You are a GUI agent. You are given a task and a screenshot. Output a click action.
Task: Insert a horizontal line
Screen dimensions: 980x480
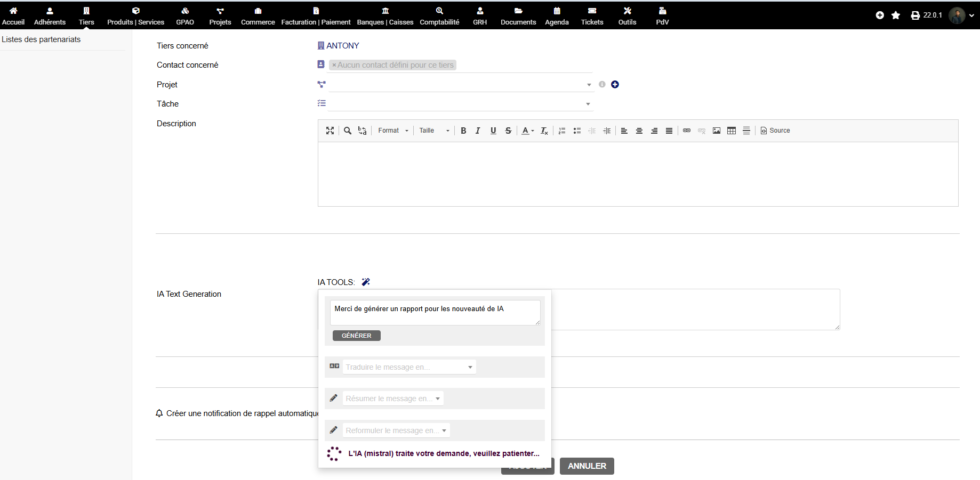click(x=746, y=131)
